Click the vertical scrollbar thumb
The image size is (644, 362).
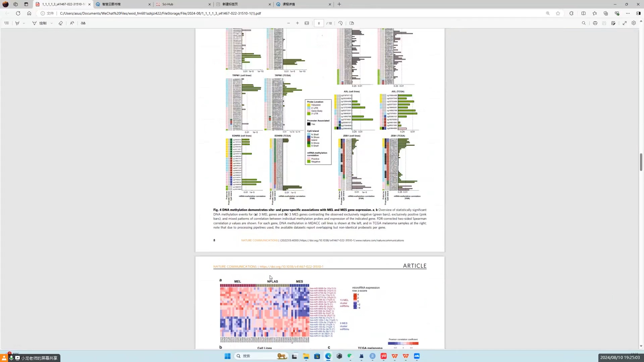(x=641, y=162)
